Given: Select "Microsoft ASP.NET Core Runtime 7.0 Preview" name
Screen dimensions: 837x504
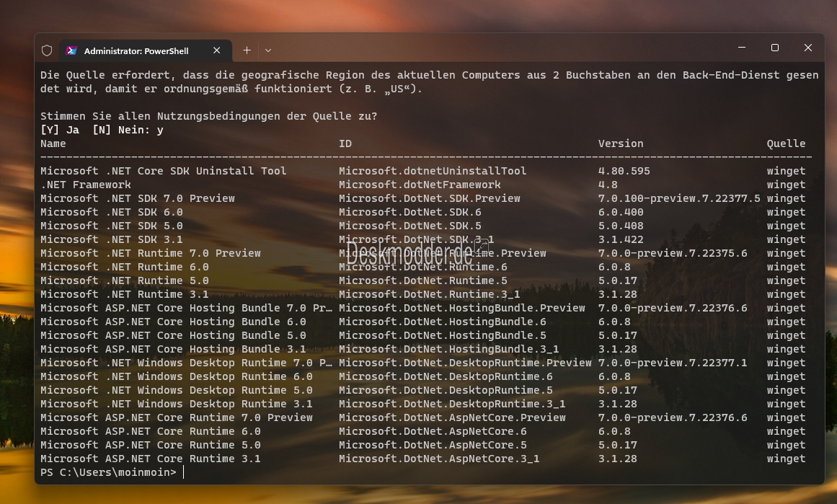Looking at the screenshot, I should pyautogui.click(x=177, y=418).
